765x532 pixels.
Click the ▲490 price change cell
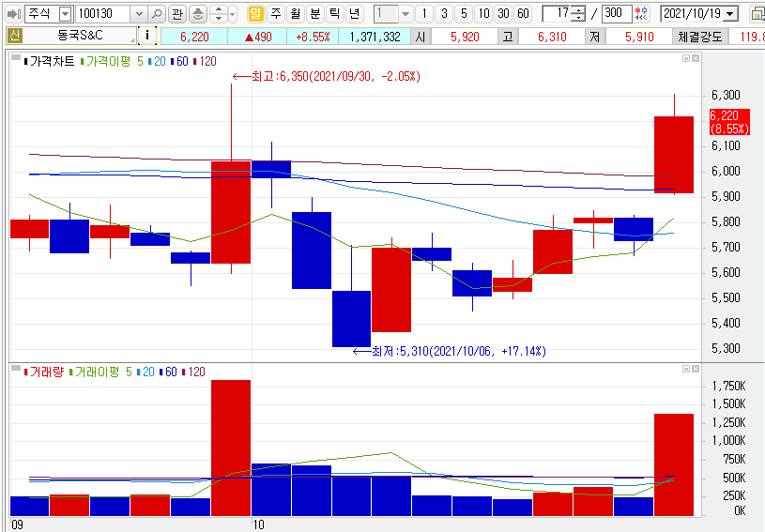[257, 37]
